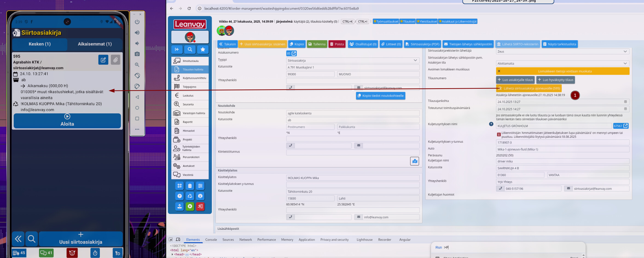Open the Console tab in DevTools
644x258 pixels.
tap(211, 240)
